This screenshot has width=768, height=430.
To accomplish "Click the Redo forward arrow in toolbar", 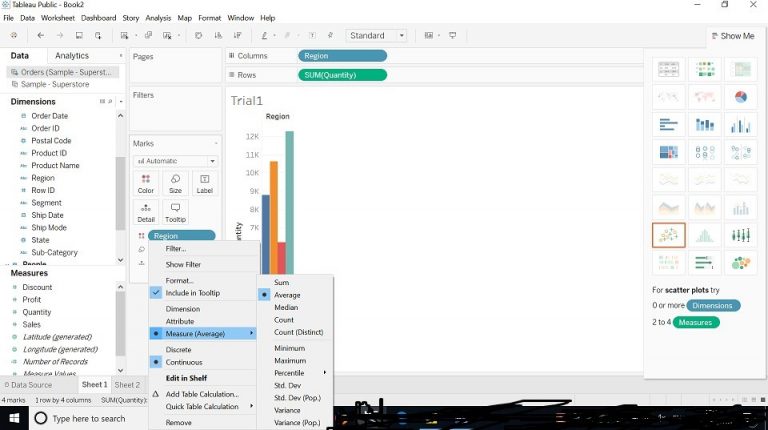I will coord(60,35).
